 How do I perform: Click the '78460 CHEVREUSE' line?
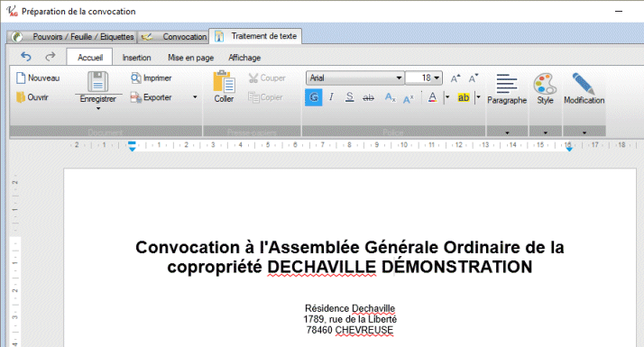tap(350, 330)
